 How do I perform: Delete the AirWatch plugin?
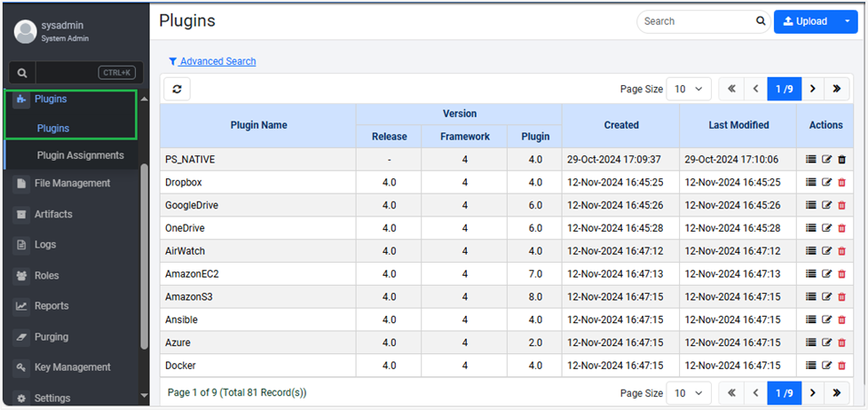[x=842, y=251]
